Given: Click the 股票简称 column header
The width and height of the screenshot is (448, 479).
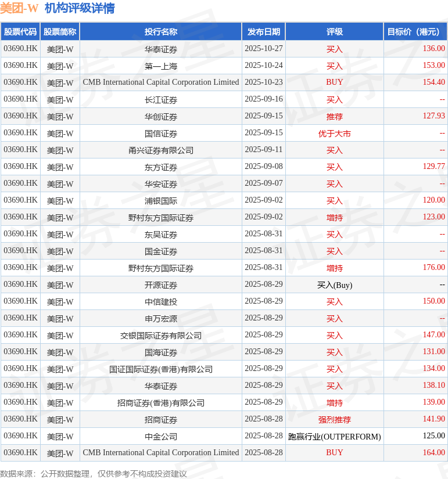Looking at the screenshot, I should pos(60,31).
